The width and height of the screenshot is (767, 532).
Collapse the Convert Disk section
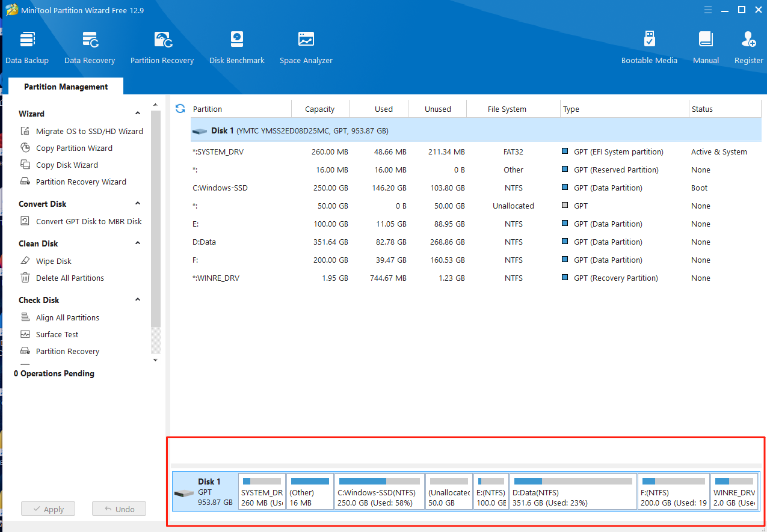point(138,204)
